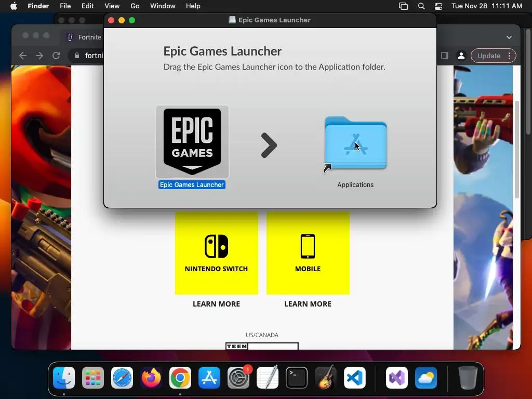Image resolution: width=532 pixels, height=399 pixels.
Task: Select the Nintendo Switch platform tile
Action: 217,253
